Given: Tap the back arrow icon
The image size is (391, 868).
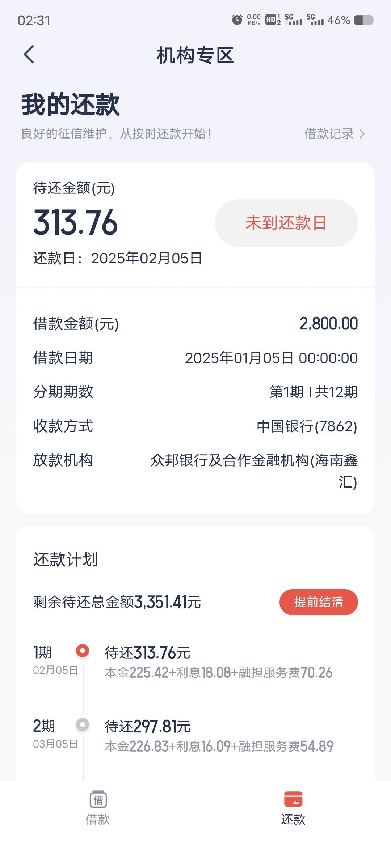Looking at the screenshot, I should (x=29, y=55).
